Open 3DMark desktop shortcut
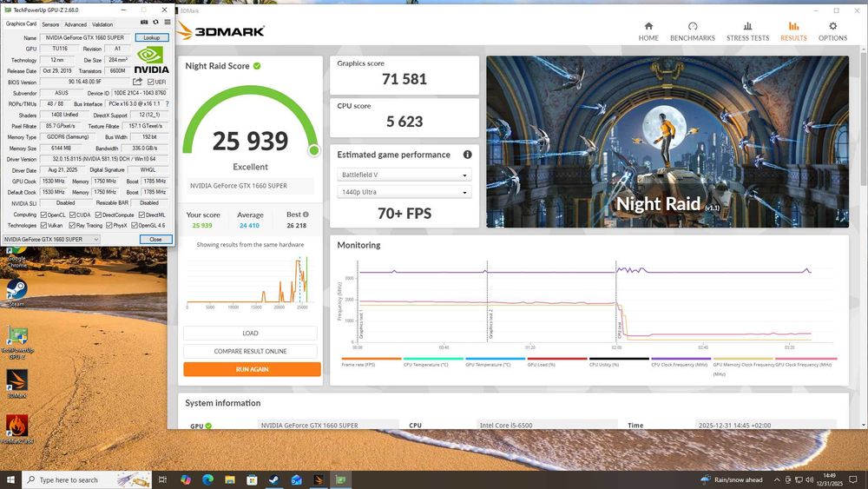Viewport: 868px width, 489px height. pyautogui.click(x=16, y=384)
